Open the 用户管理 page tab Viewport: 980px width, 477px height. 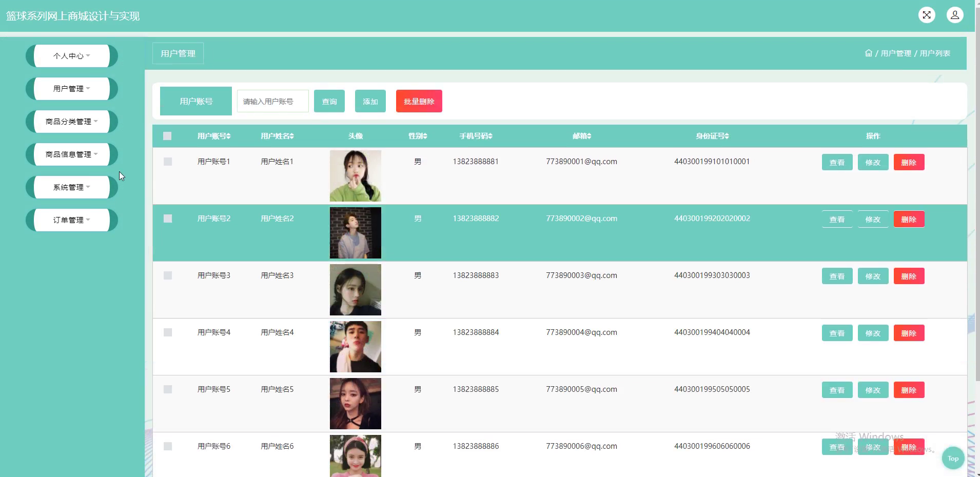coord(178,53)
